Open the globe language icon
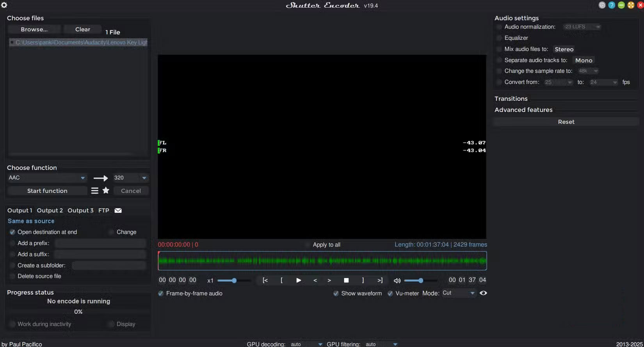This screenshot has width=644, height=347. coord(602,5)
